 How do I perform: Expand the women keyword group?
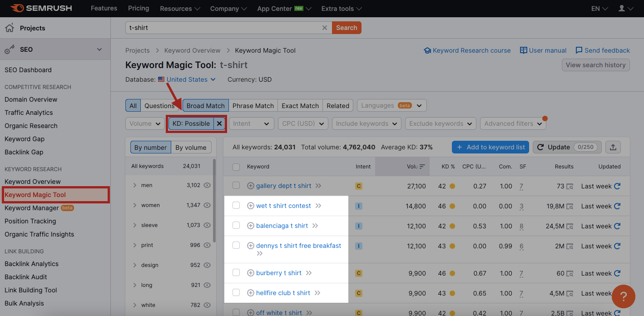point(135,205)
